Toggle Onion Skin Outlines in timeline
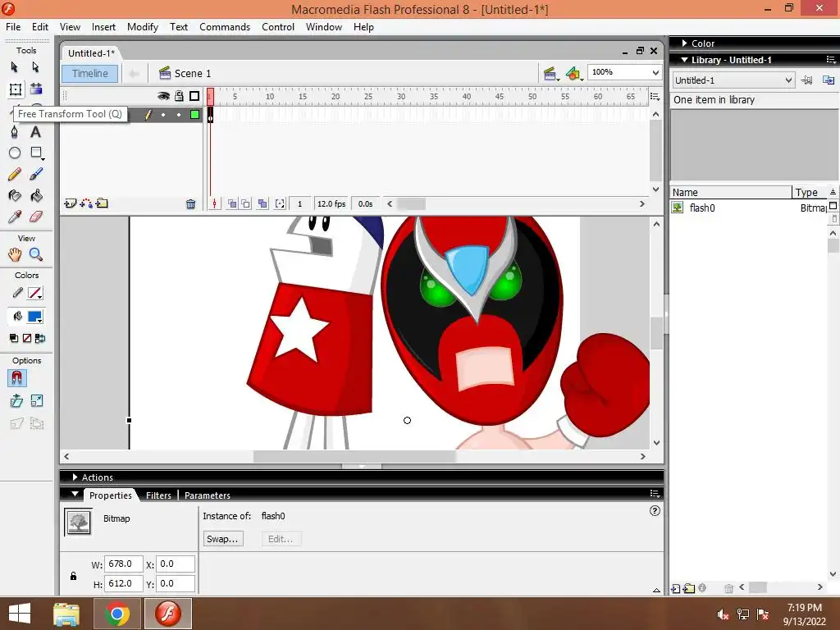Screen dimensions: 840x630 (245, 203)
